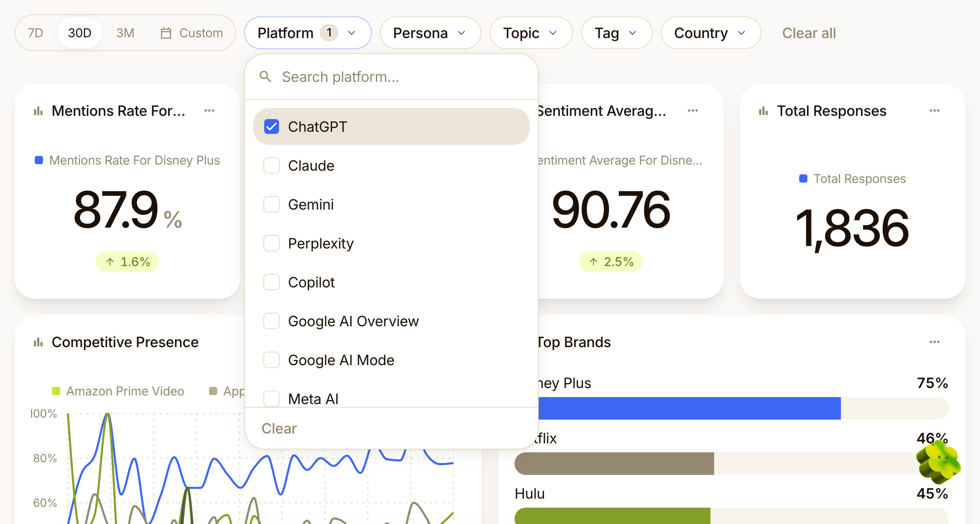Open the Country filter dropdown
Image resolution: width=980 pixels, height=524 pixels.
point(711,33)
